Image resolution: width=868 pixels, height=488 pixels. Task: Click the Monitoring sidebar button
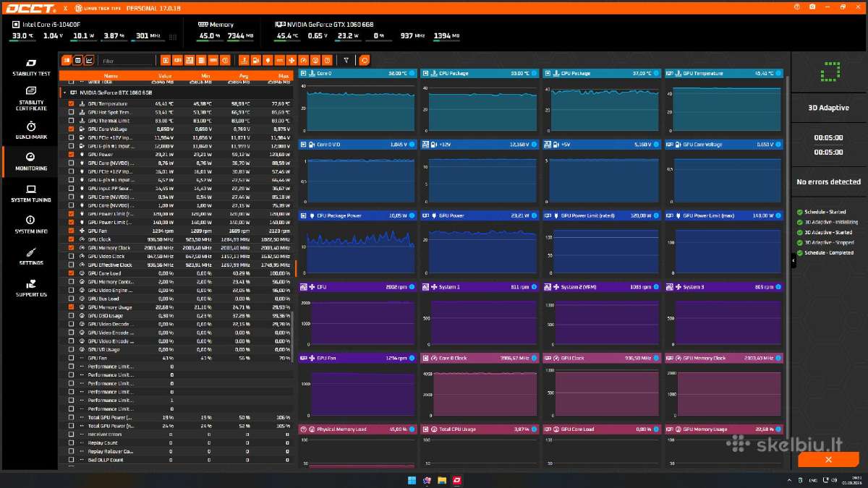(x=30, y=162)
